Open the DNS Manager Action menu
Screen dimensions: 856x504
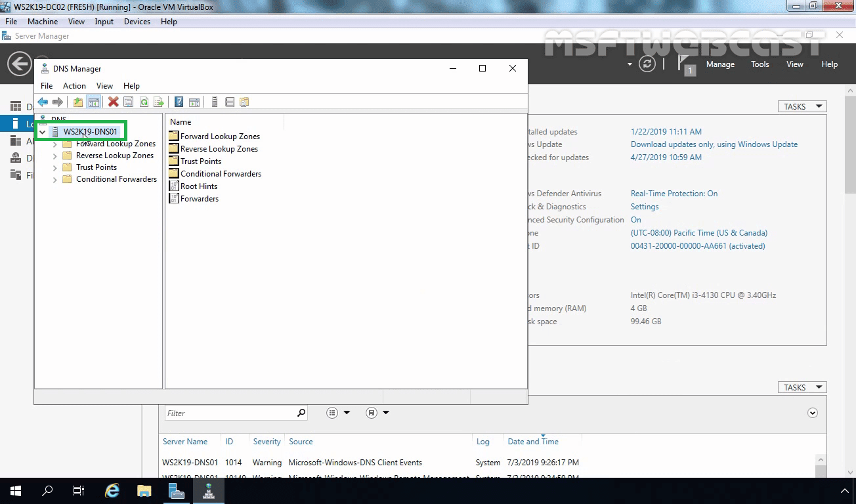[x=74, y=86]
